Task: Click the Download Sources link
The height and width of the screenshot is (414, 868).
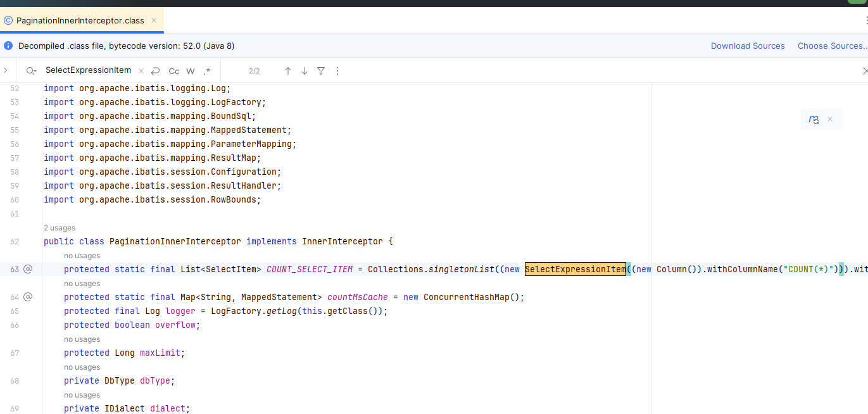Action: (748, 46)
